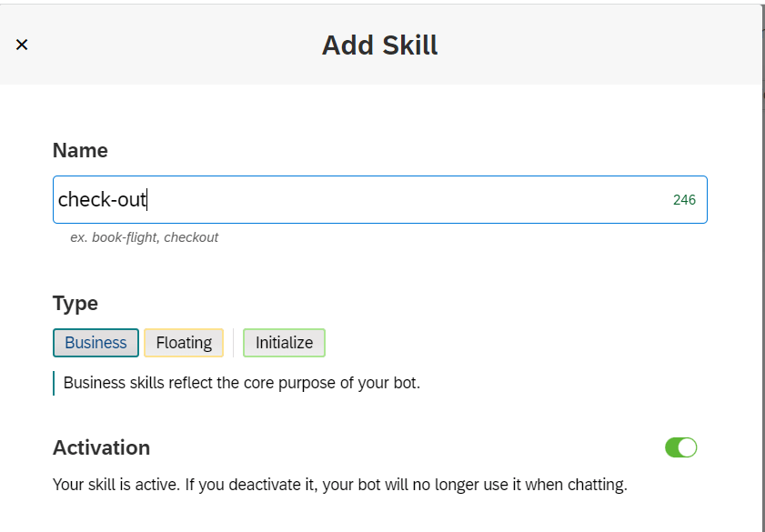Click the Business skills description text
This screenshot has width=765, height=532.
pos(242,383)
